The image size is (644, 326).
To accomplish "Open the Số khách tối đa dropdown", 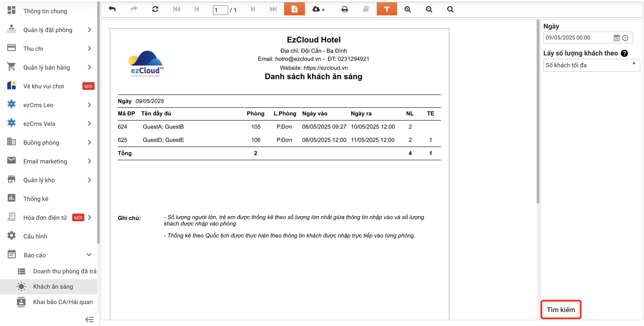I will (x=591, y=65).
